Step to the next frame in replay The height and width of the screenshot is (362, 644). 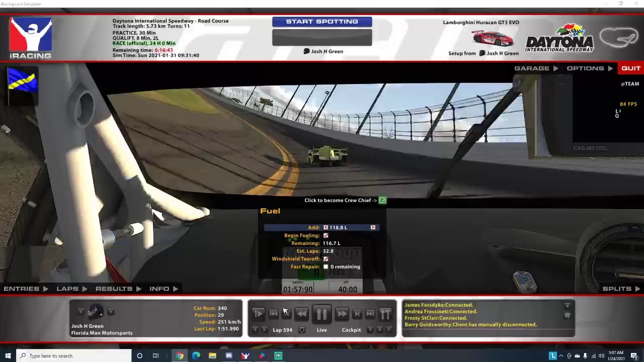(x=357, y=314)
